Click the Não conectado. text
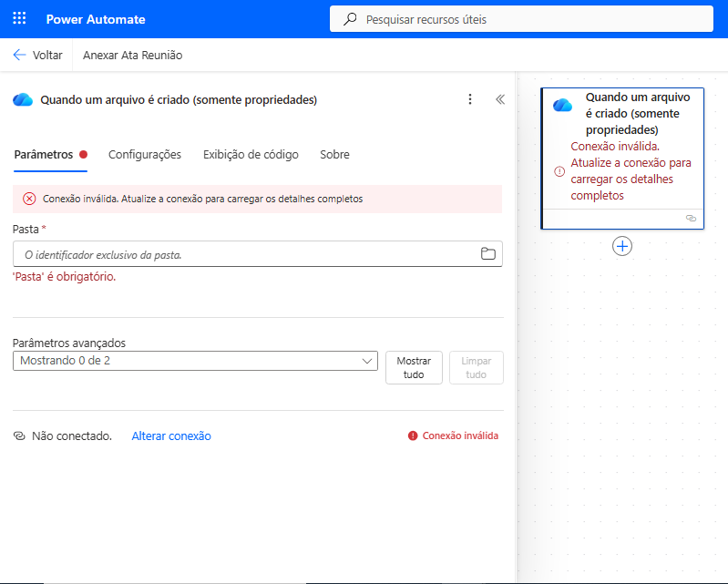 [72, 435]
